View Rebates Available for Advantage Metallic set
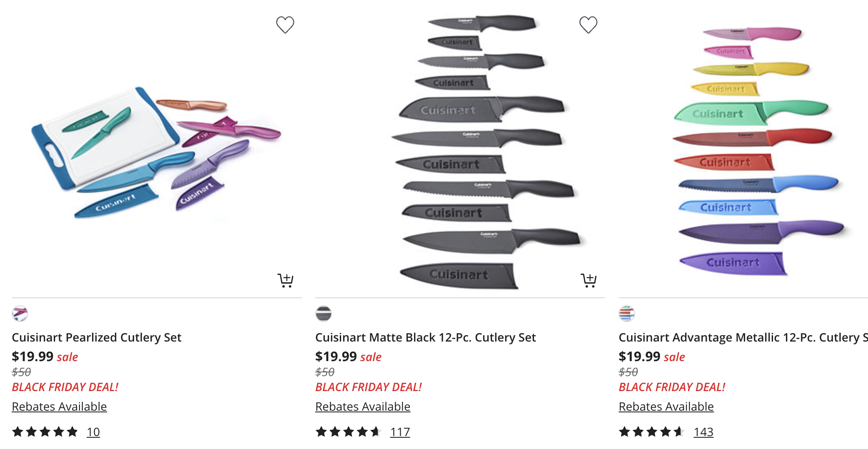The height and width of the screenshot is (449, 868). 666,407
